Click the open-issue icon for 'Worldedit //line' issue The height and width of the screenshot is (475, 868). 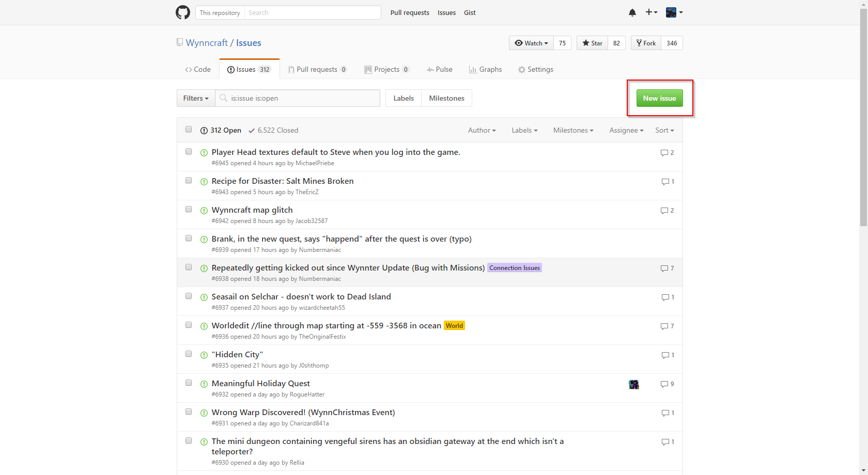point(204,326)
